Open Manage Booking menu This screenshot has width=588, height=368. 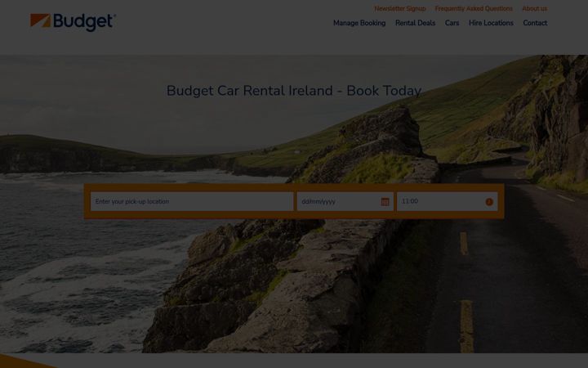359,23
